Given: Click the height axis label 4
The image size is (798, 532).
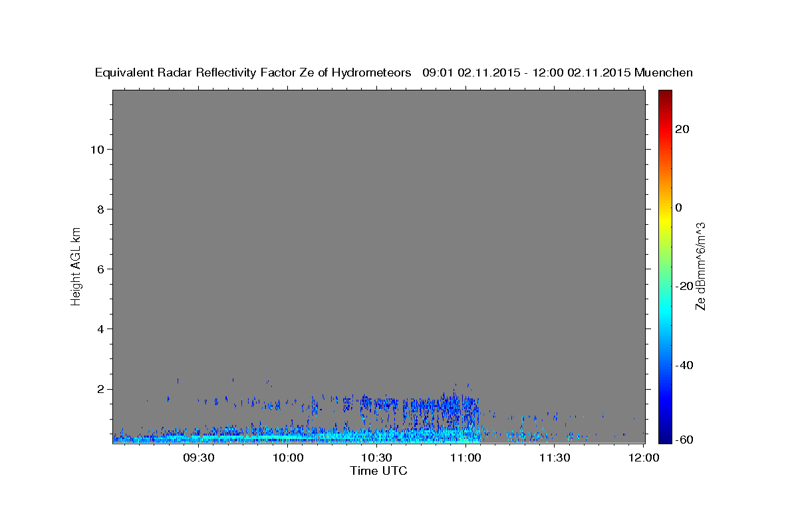Looking at the screenshot, I should (100, 329).
